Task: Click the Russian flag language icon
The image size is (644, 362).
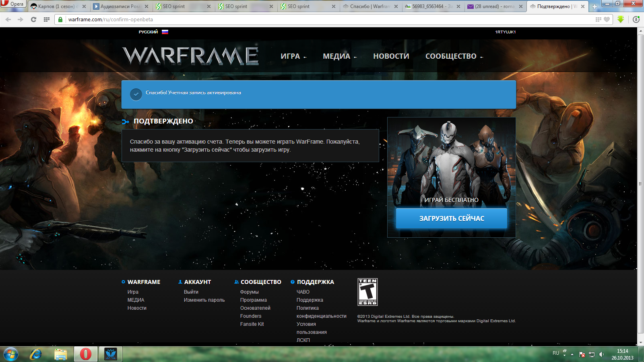Action: 165,32
